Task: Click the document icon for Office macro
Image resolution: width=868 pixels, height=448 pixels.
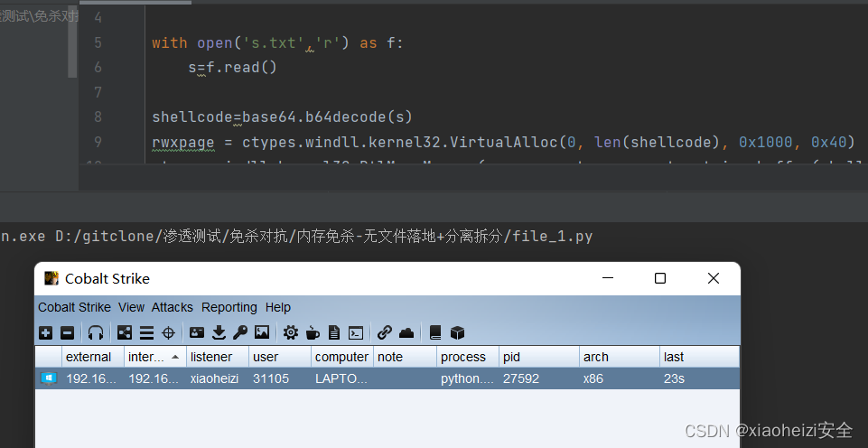Action: tap(334, 332)
